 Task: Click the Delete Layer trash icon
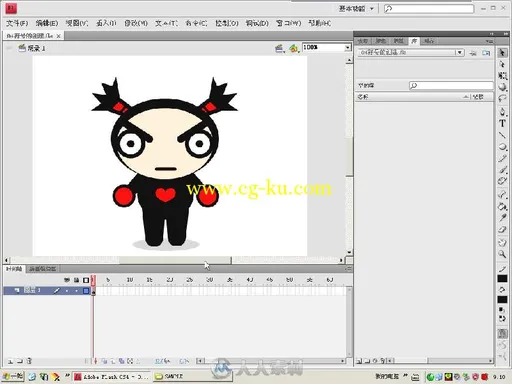pos(29,361)
